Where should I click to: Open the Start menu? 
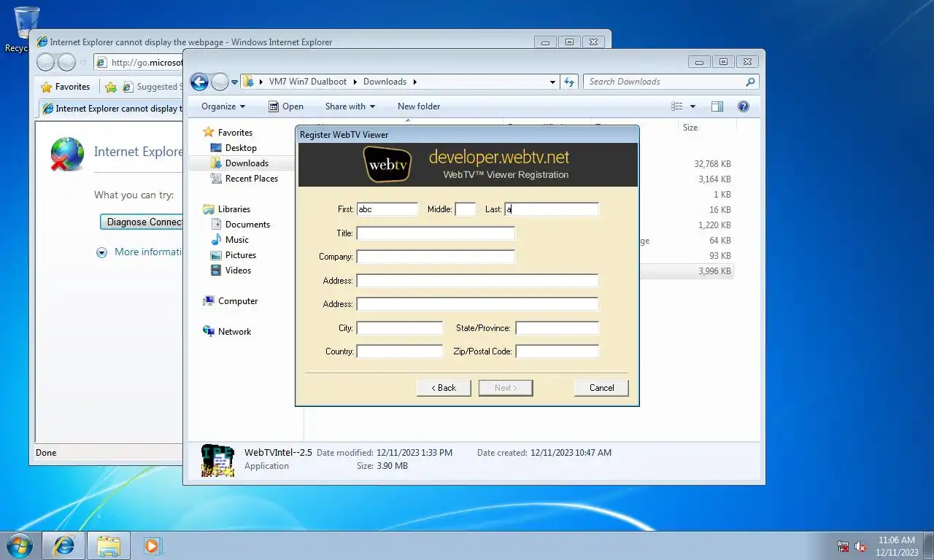(x=20, y=545)
